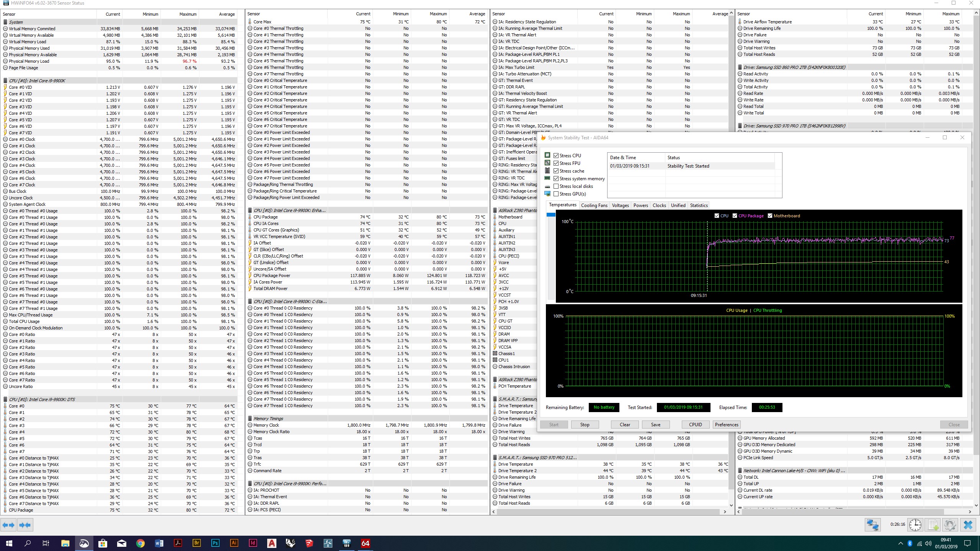Switch to the Cooling Fans tab
The width and height of the screenshot is (980, 551).
click(594, 205)
